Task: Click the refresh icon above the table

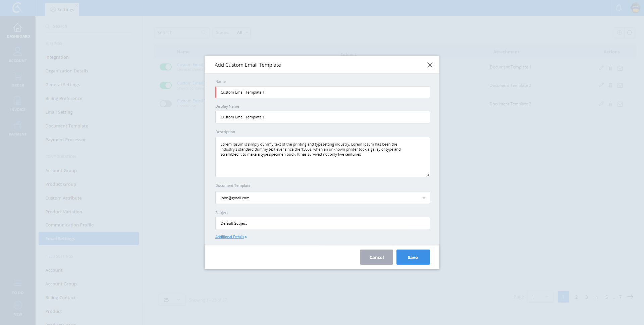Action: 630,33
